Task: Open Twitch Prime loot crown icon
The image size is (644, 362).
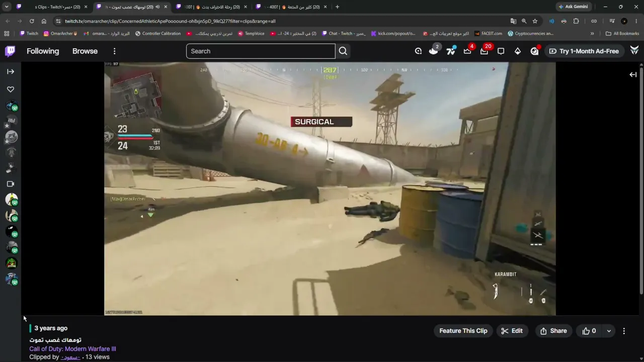Action: click(467, 51)
